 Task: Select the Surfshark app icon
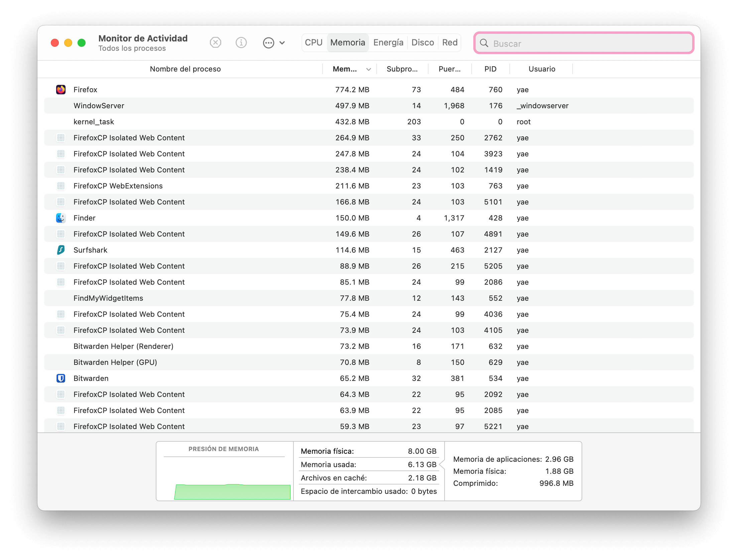[x=61, y=250]
